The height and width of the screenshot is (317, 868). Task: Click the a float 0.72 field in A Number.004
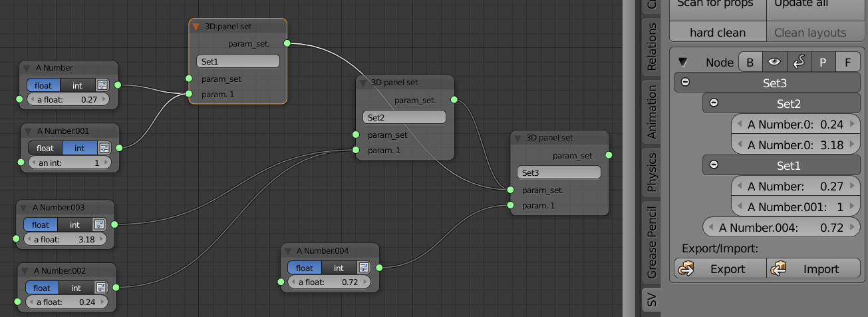328,282
